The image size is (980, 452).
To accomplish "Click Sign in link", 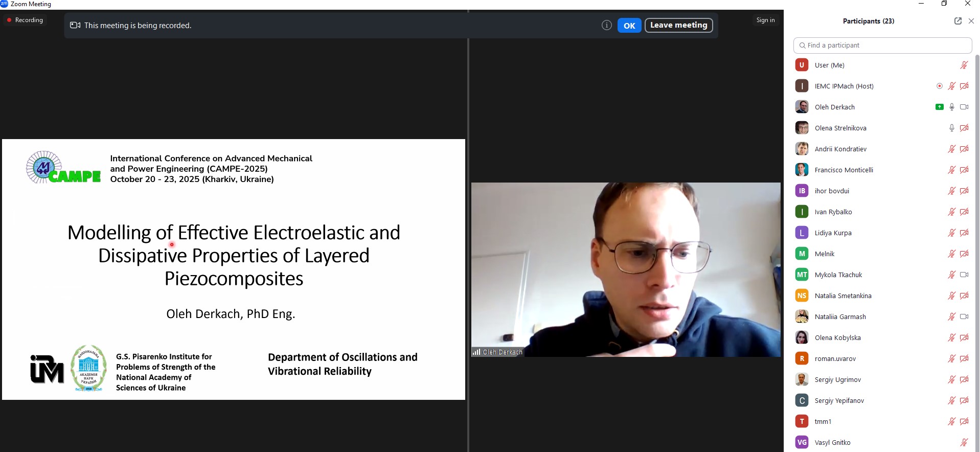I will (x=765, y=20).
